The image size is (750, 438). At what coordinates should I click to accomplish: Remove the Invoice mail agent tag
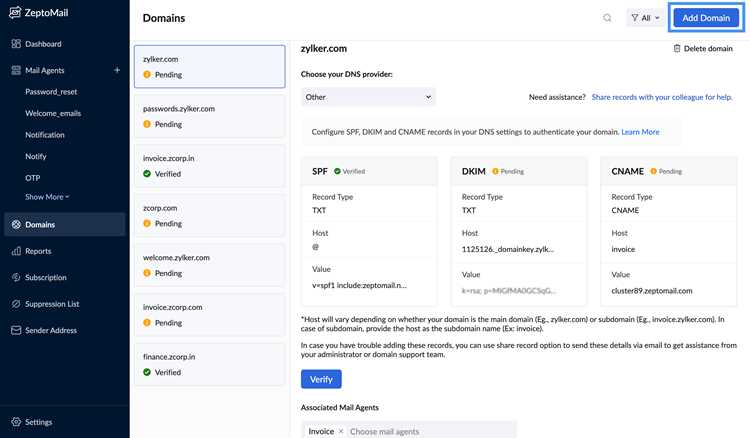point(341,431)
